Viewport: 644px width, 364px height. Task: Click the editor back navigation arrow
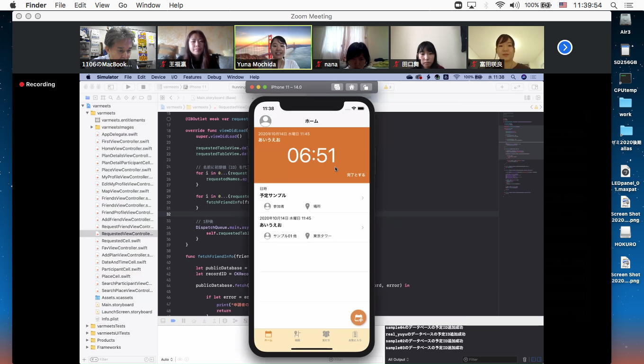(x=171, y=98)
